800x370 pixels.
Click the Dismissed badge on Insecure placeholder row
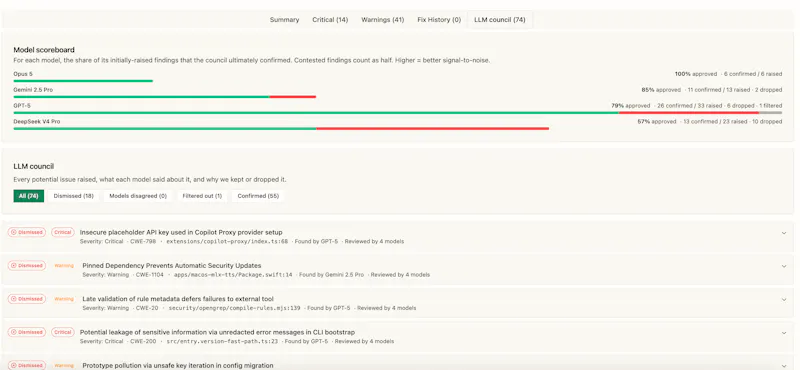[27, 232]
